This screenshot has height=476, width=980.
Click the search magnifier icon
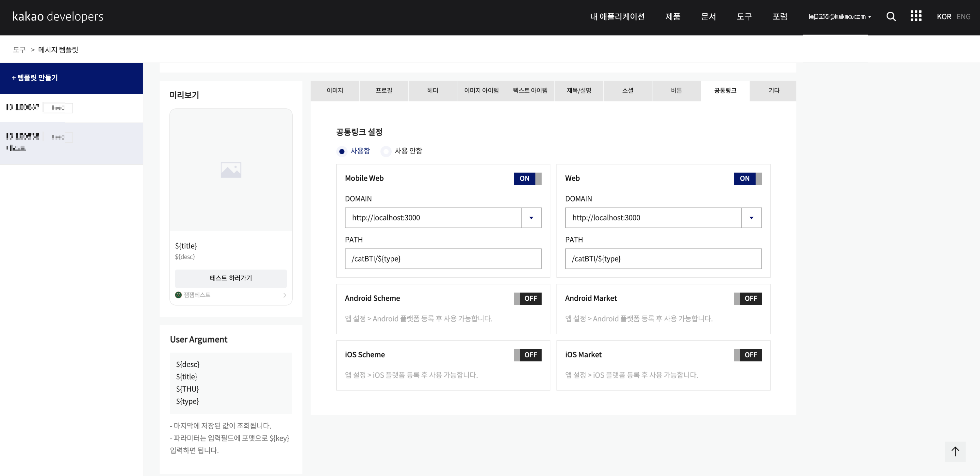[890, 16]
